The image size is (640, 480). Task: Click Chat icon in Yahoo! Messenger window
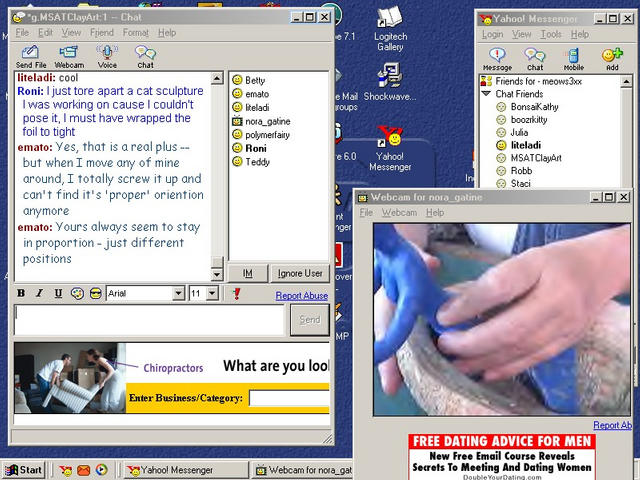click(x=535, y=59)
